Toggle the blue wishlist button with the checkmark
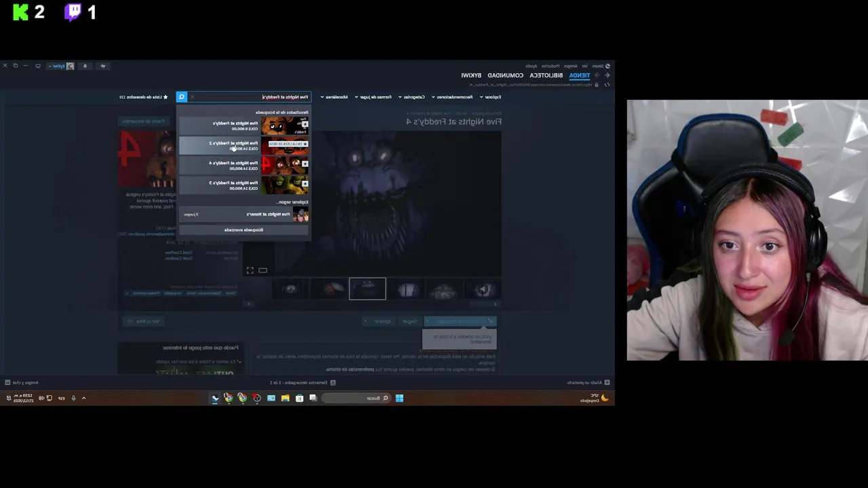This screenshot has width=868, height=488. (460, 321)
